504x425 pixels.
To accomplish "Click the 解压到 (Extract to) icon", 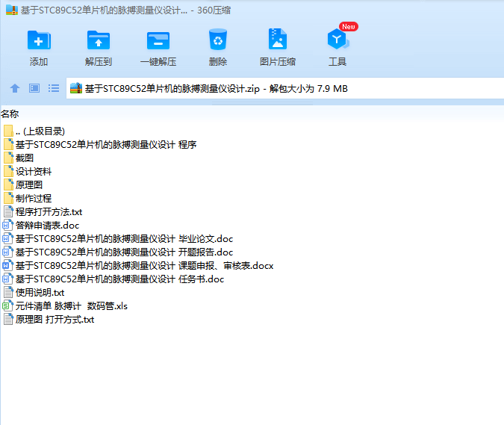I will point(99,40).
